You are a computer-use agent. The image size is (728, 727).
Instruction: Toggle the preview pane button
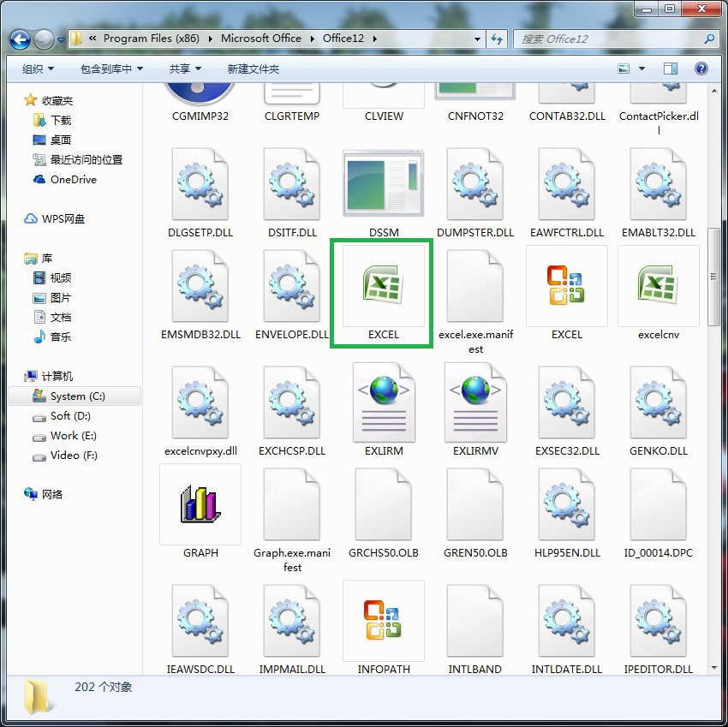click(x=671, y=69)
